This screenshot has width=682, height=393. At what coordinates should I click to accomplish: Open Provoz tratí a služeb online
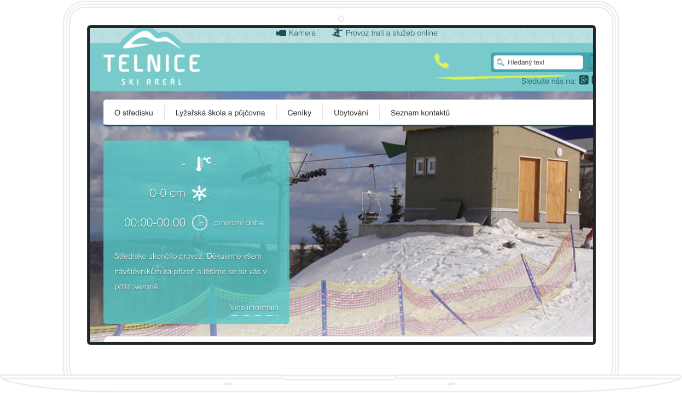click(391, 33)
